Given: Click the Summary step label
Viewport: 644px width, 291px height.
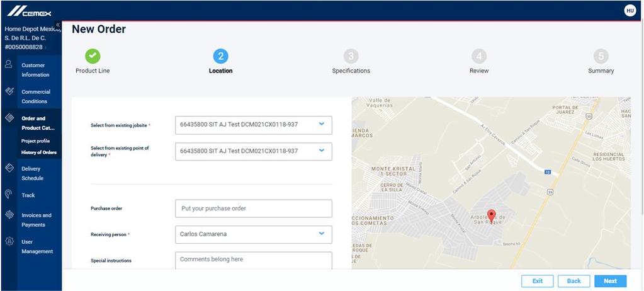Looking at the screenshot, I should (601, 71).
